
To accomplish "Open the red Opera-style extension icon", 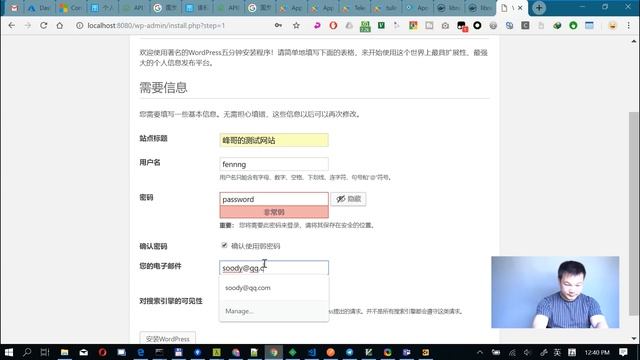I will pyautogui.click(x=333, y=25).
